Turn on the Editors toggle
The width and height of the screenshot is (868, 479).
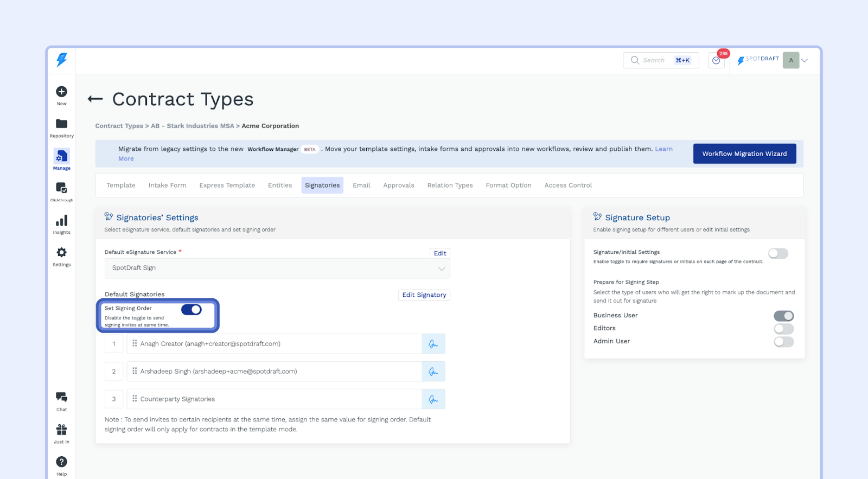783,329
